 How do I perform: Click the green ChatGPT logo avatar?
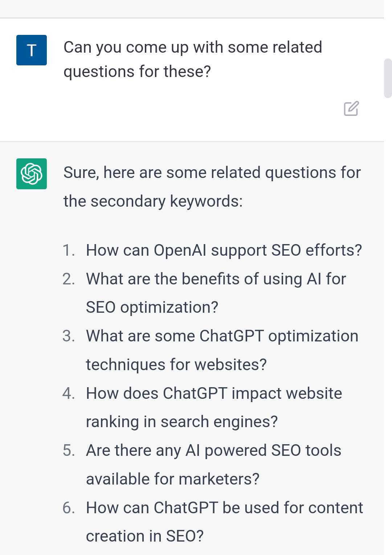[x=32, y=174]
